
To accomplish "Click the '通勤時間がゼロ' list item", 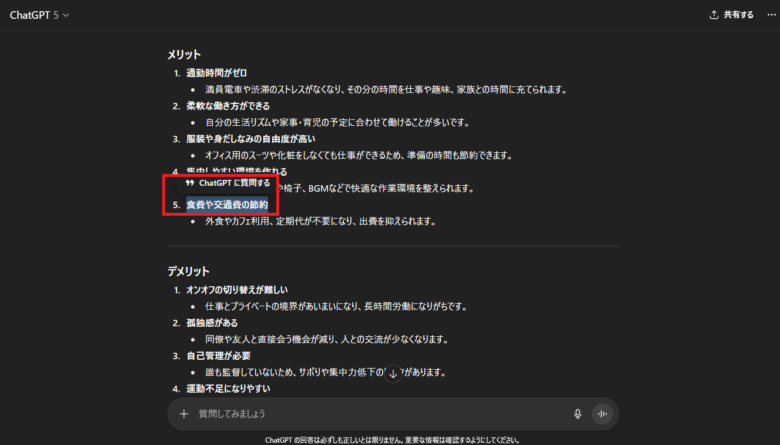I will 216,73.
